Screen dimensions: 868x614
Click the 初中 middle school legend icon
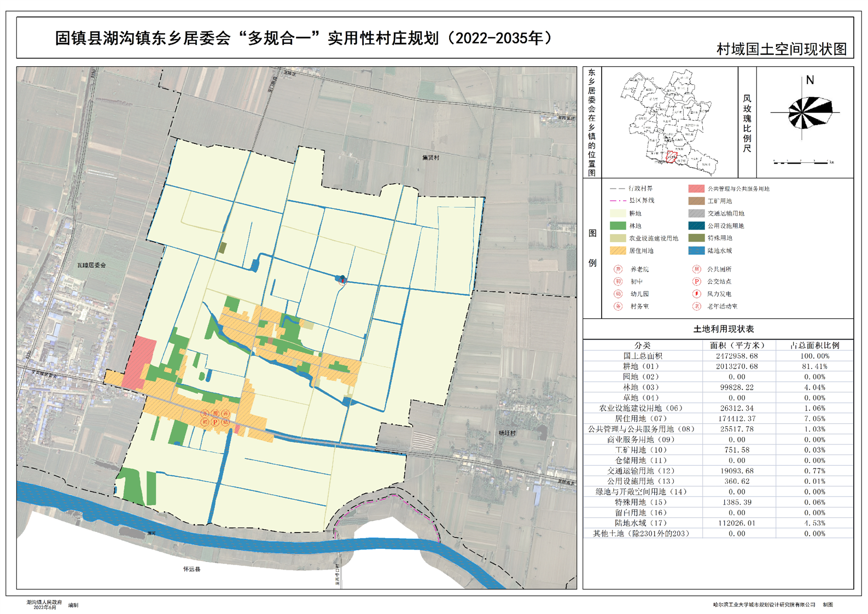(618, 282)
